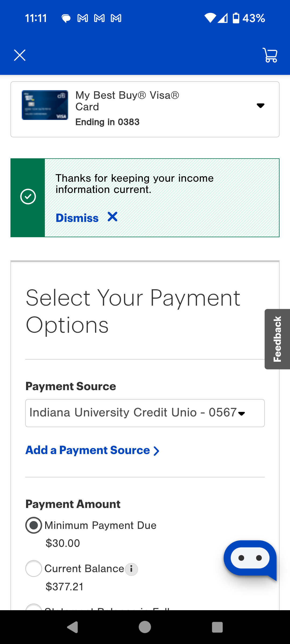This screenshot has height=644, width=290.
Task: Tap Add a Payment Source link
Action: point(88,450)
